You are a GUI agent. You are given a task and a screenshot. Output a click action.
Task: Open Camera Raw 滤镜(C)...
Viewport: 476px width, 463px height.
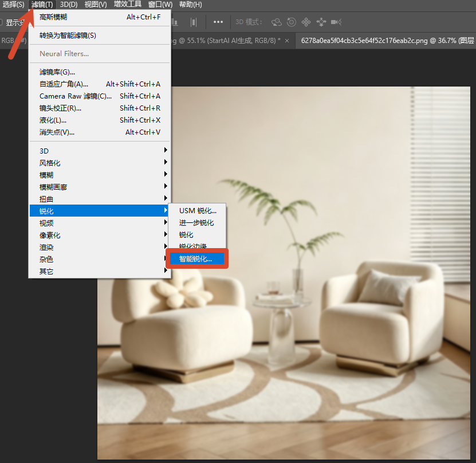[x=100, y=96]
